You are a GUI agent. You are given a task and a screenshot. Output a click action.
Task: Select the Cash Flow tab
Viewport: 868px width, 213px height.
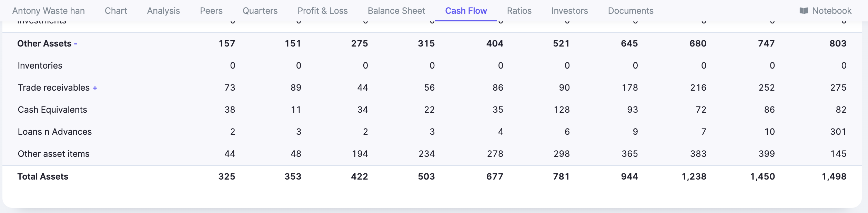click(466, 11)
